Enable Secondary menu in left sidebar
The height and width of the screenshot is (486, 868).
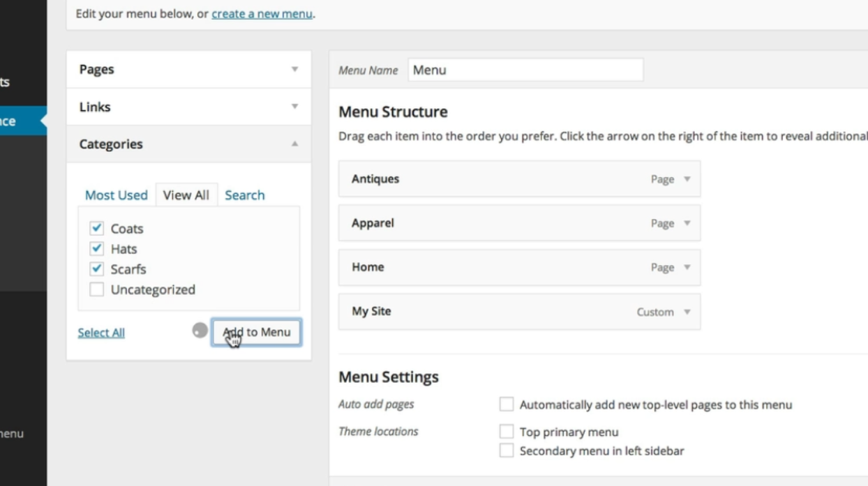pos(507,450)
